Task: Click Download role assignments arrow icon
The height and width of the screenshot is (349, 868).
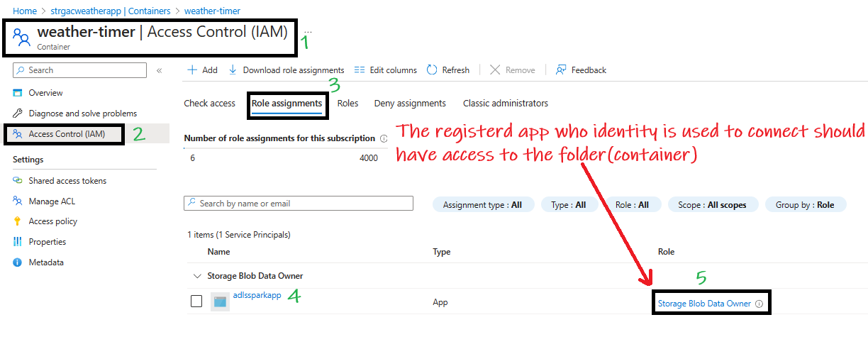Action: point(233,70)
